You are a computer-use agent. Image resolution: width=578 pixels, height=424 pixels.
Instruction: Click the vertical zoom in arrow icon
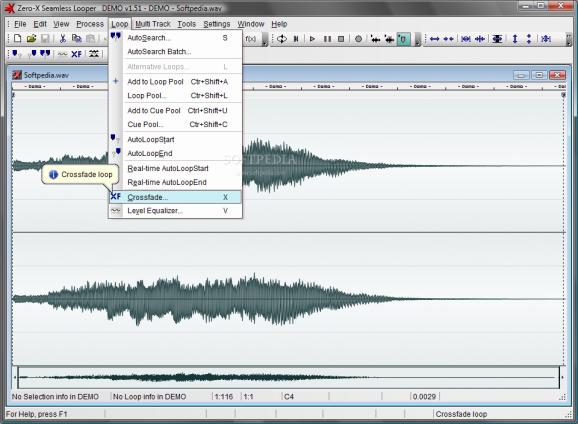tap(515, 39)
